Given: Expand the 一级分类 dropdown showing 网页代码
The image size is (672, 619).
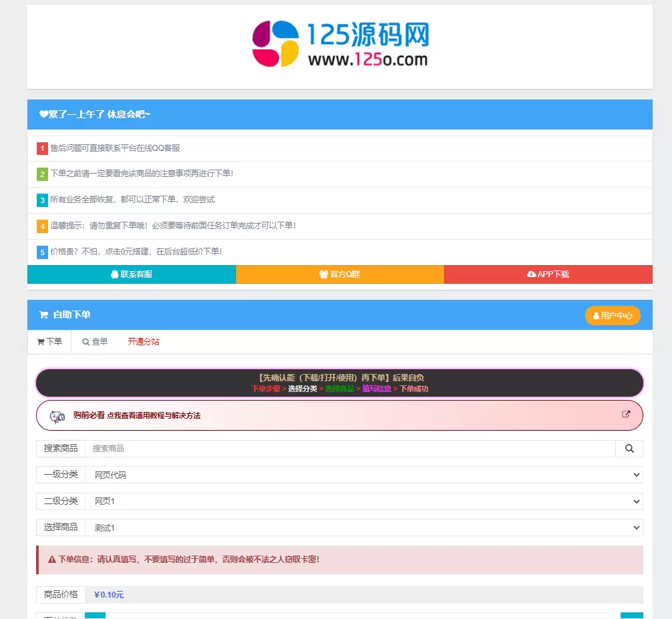Looking at the screenshot, I should (x=363, y=475).
